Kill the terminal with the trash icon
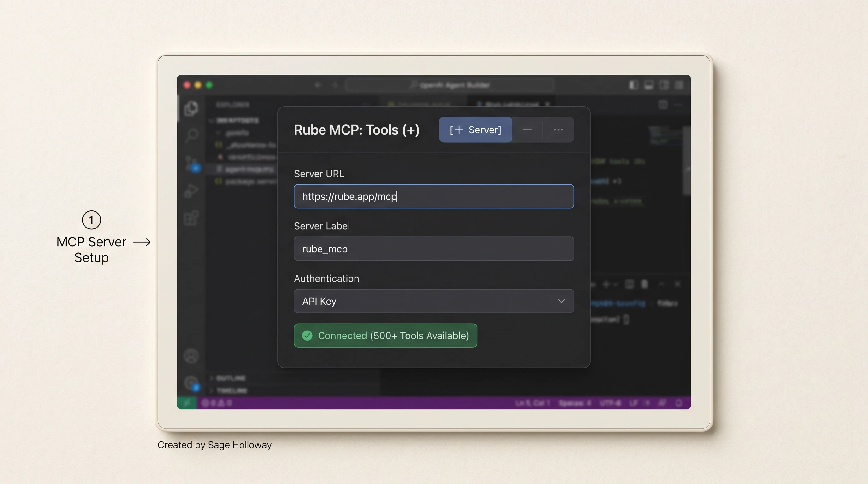 pos(644,285)
